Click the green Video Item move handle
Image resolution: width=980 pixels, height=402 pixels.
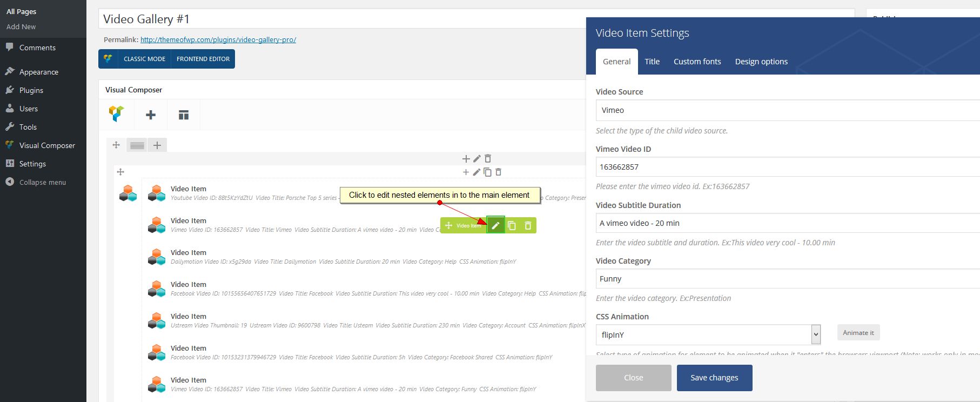pos(448,225)
